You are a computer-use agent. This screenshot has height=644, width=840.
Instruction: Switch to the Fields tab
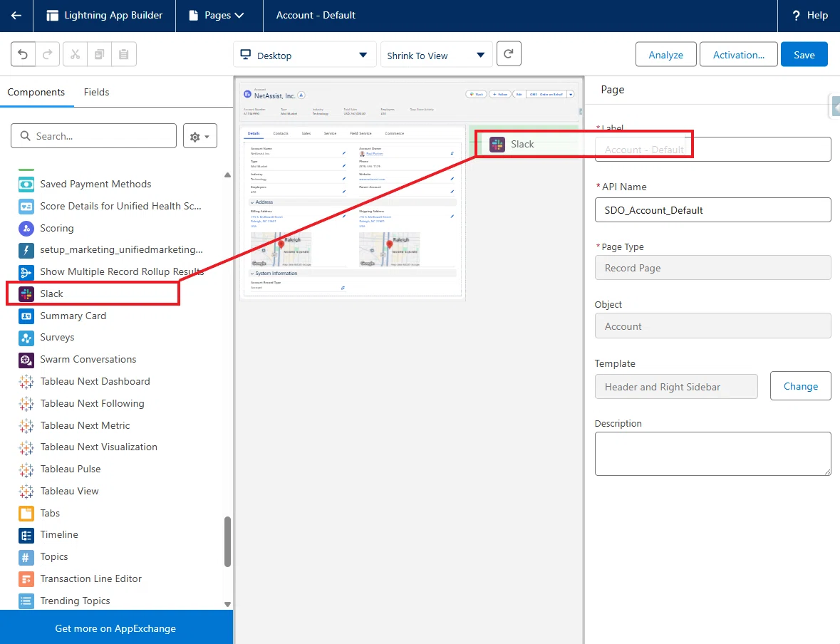point(96,92)
